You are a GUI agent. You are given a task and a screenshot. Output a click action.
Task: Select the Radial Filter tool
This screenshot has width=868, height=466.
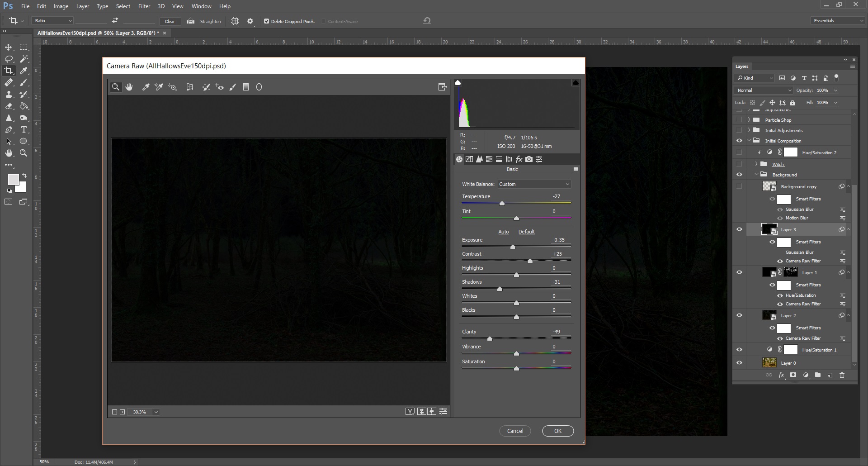tap(259, 87)
